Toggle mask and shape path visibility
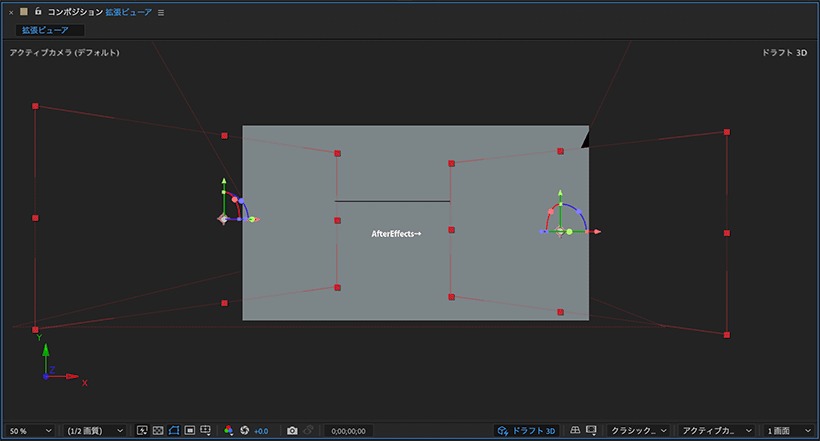Viewport: 820px width, 441px height. pyautogui.click(x=174, y=431)
